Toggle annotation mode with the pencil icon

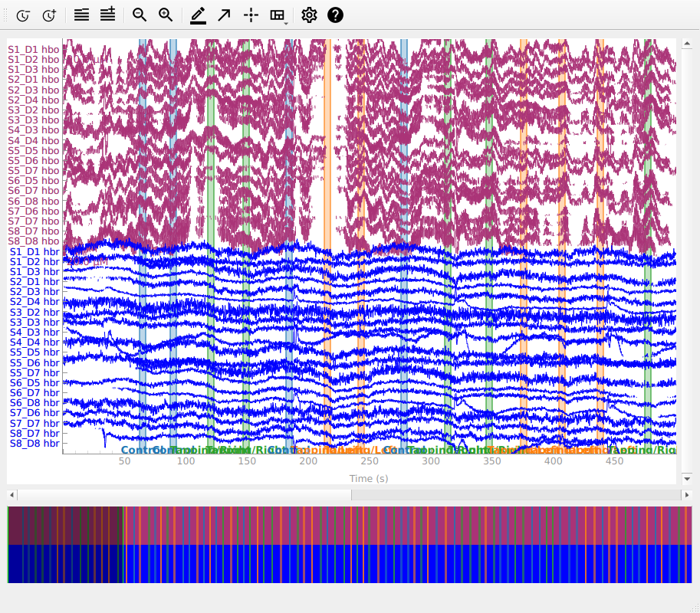(198, 15)
